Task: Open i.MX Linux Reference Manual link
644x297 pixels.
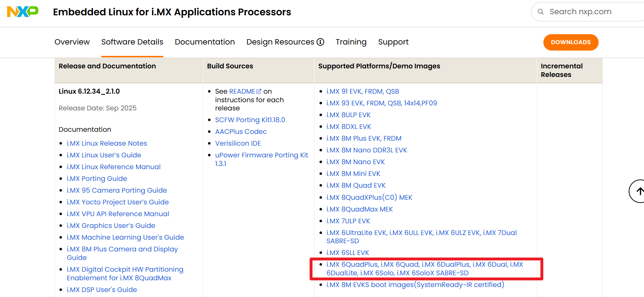Action: [114, 167]
